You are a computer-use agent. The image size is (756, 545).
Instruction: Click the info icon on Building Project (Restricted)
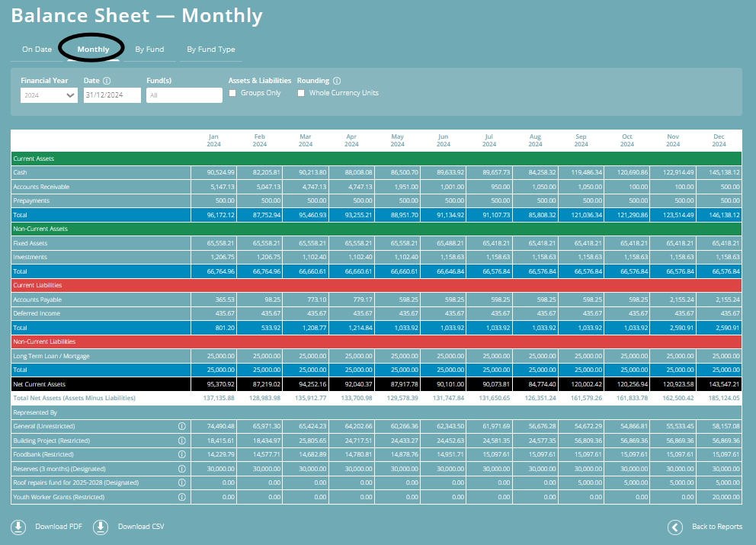point(181,441)
